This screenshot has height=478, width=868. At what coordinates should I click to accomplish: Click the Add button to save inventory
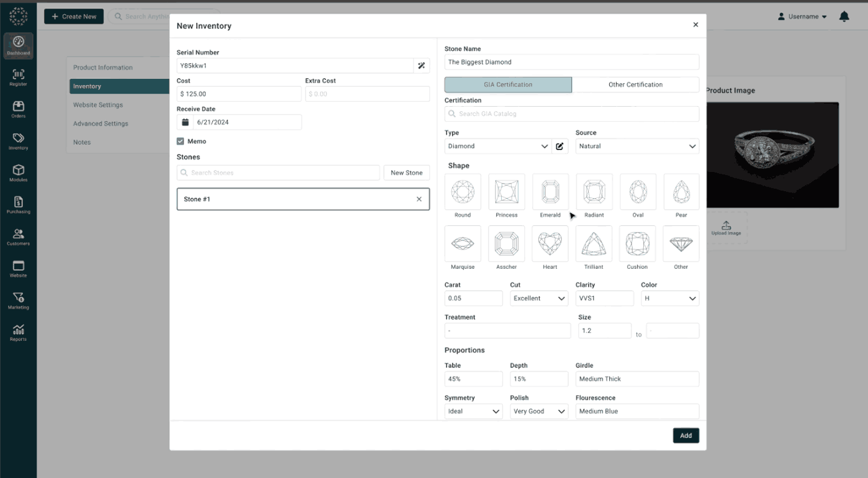(685, 435)
